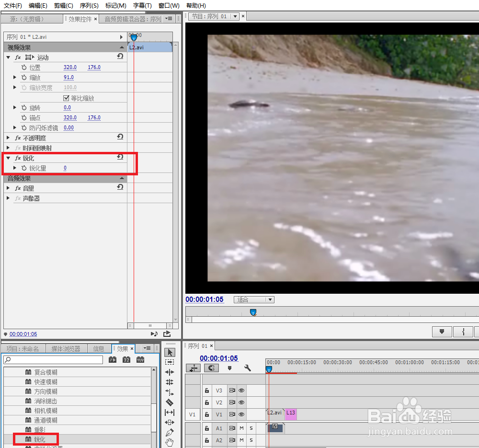
Task: Select the Slip tool
Action: coord(170,412)
